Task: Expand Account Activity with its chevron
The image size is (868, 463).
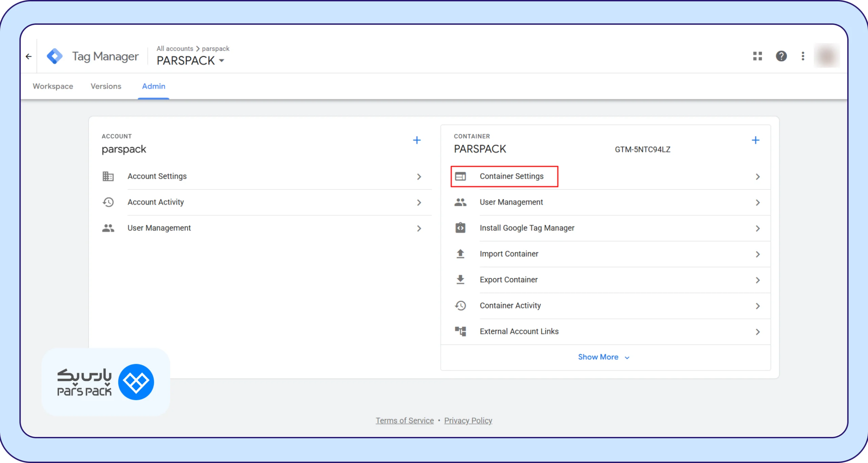Action: (x=419, y=203)
